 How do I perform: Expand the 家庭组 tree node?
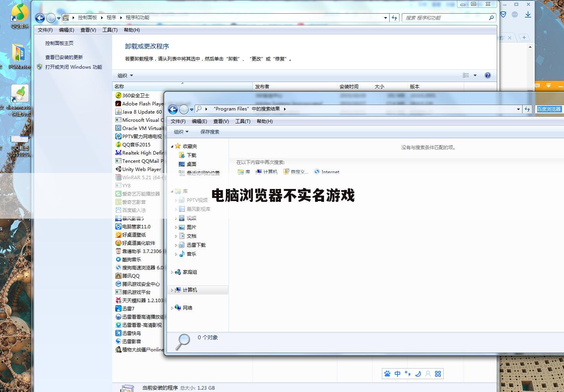(172, 272)
